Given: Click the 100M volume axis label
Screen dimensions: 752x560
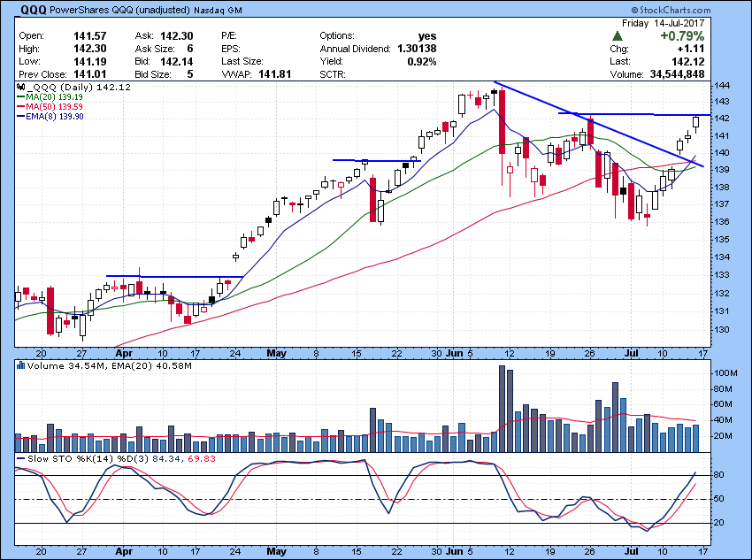Looking at the screenshot, I should pyautogui.click(x=725, y=373).
